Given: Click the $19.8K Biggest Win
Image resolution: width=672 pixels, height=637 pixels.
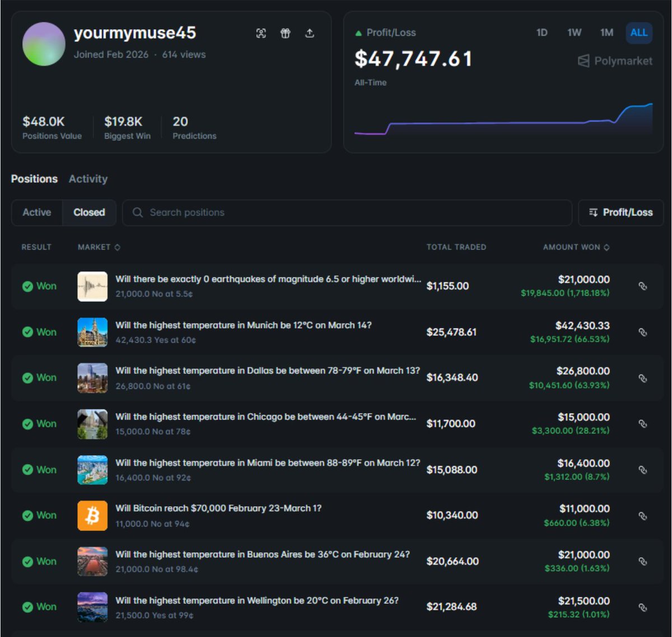Looking at the screenshot, I should tap(123, 121).
